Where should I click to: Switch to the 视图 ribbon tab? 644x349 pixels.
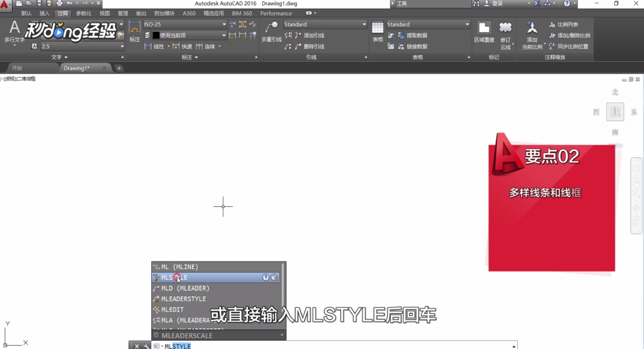click(105, 13)
